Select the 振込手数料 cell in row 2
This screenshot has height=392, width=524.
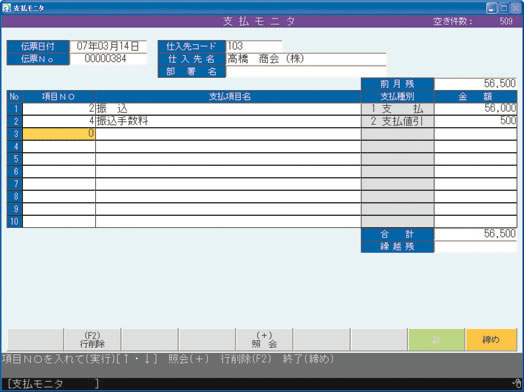point(228,121)
